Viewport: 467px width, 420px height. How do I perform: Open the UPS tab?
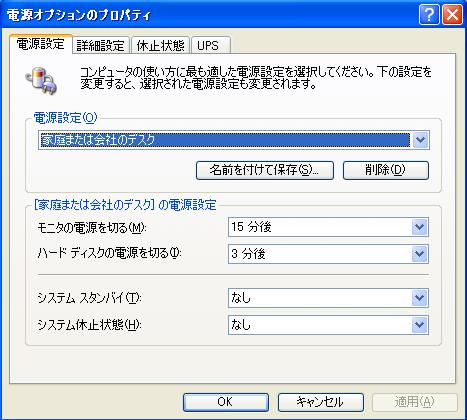coord(211,45)
